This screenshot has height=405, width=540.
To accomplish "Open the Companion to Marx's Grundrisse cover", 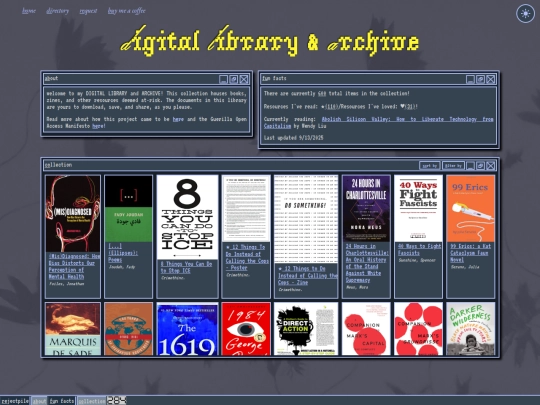I will point(418,329).
